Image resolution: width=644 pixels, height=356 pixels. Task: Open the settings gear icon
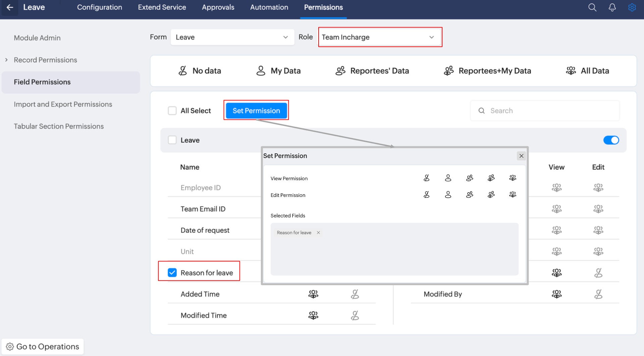click(x=632, y=7)
